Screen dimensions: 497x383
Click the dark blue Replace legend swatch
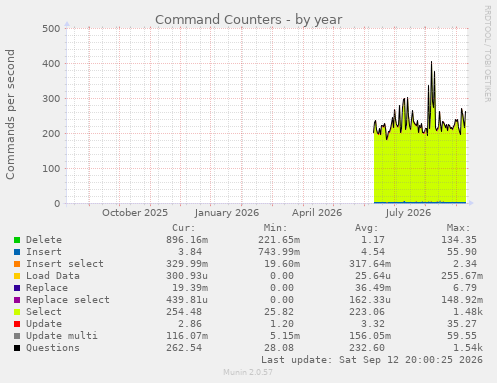click(x=17, y=288)
